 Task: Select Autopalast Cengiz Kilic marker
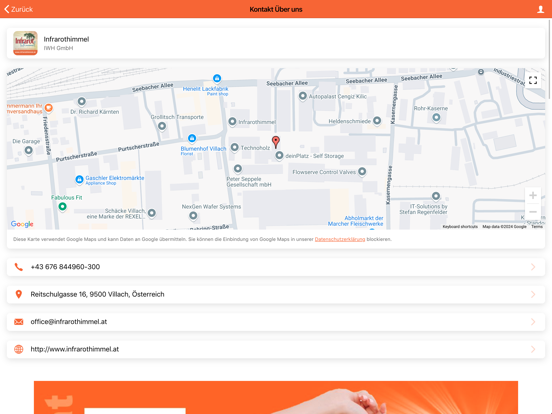(x=303, y=96)
